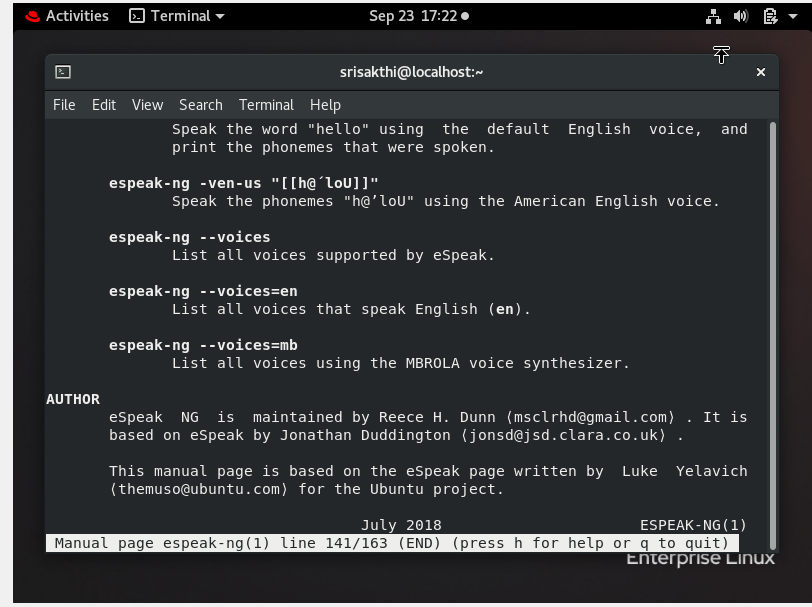
Task: Open the File menu
Action: 64,104
